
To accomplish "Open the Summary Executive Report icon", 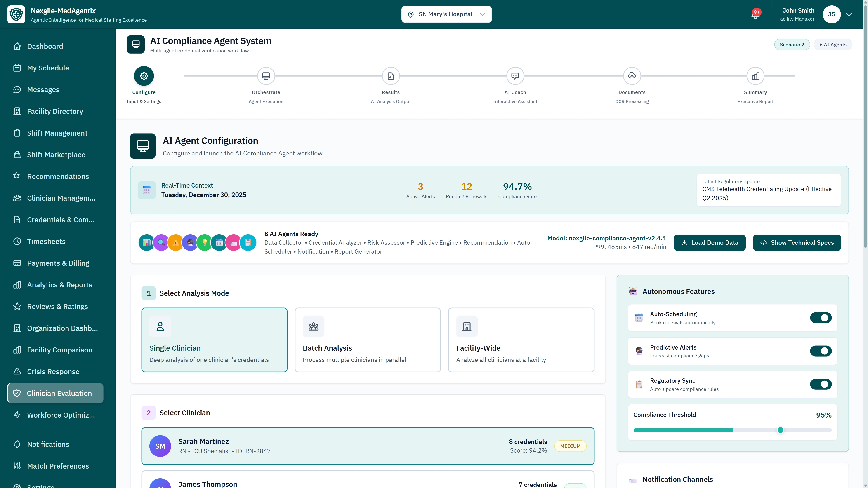I will click(x=755, y=76).
